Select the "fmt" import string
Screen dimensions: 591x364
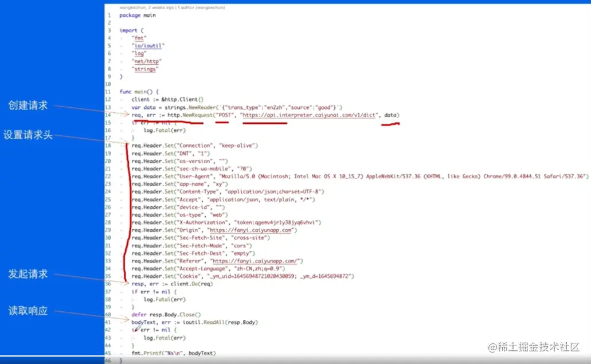point(139,38)
